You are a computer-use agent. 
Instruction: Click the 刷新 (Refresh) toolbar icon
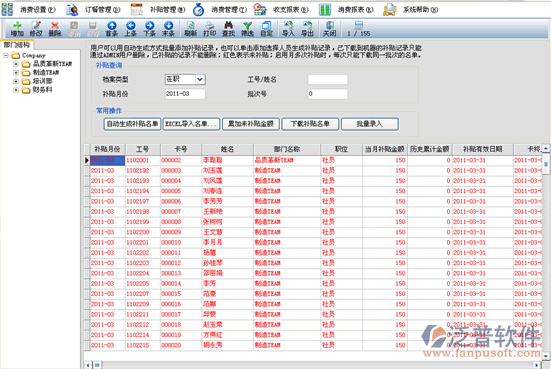190,29
